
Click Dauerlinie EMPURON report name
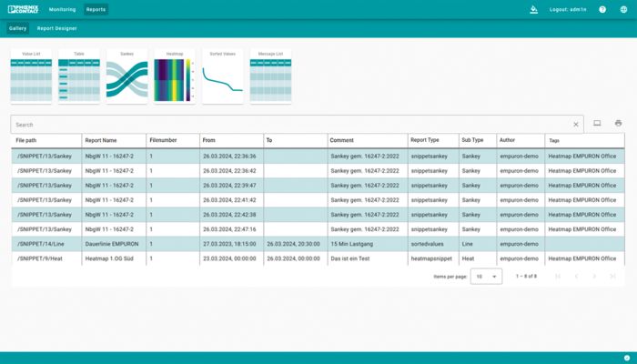[112, 244]
